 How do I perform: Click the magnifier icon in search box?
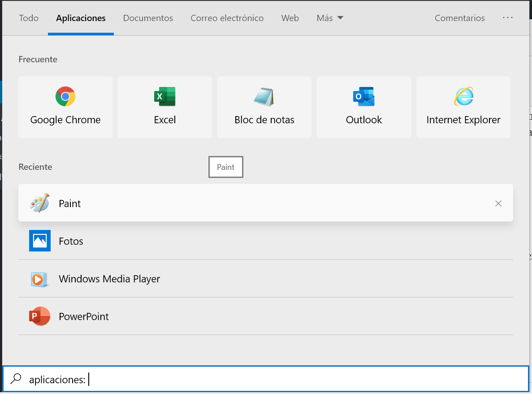16,379
